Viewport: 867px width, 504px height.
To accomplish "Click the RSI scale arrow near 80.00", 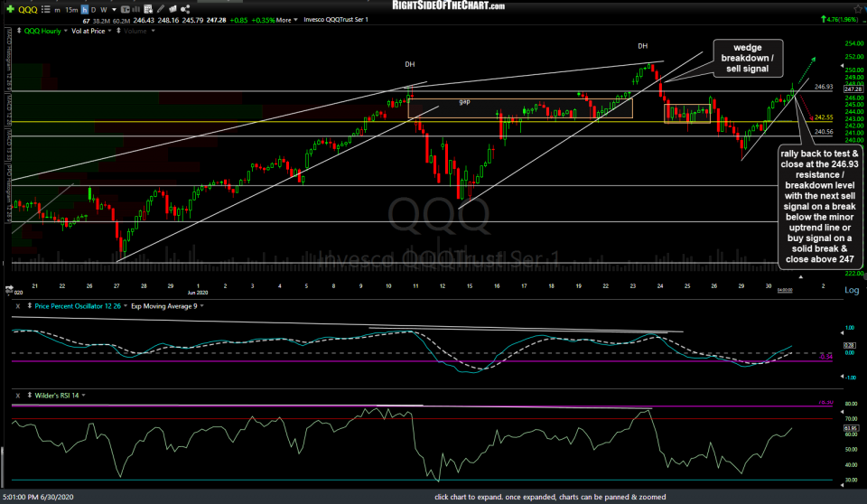I will pos(842,412).
